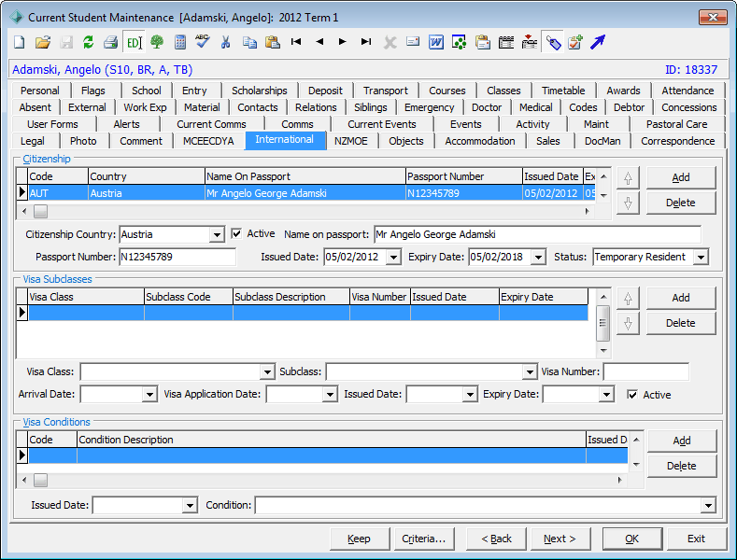Image resolution: width=737 pixels, height=560 pixels.
Task: Open the Medical tab
Action: coord(536,107)
